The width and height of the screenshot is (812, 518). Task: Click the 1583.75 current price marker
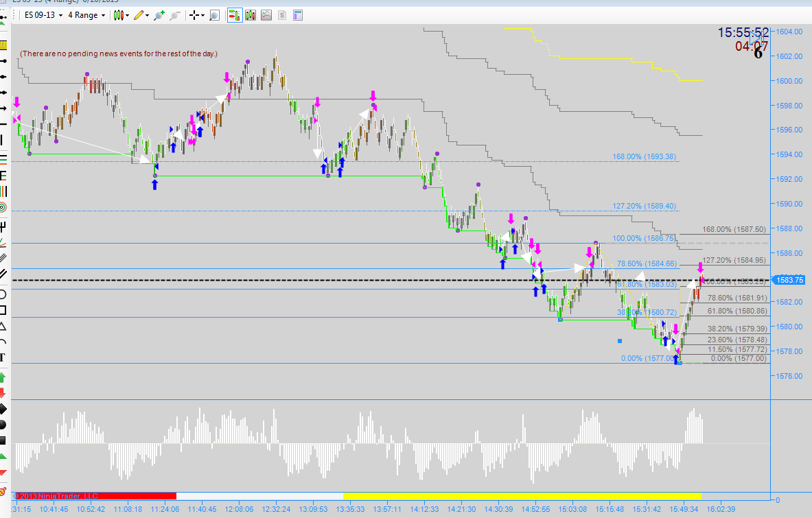click(788, 280)
